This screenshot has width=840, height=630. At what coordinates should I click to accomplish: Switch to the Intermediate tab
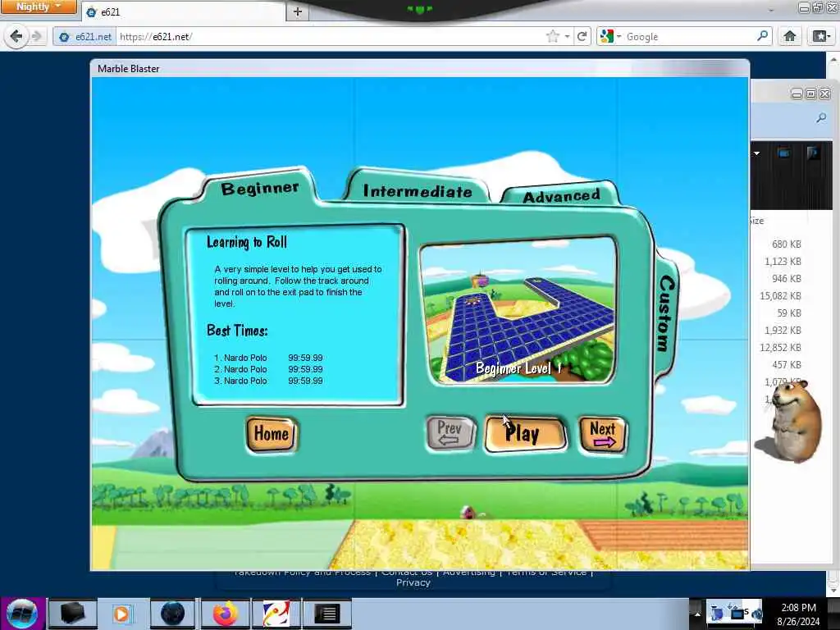click(418, 191)
